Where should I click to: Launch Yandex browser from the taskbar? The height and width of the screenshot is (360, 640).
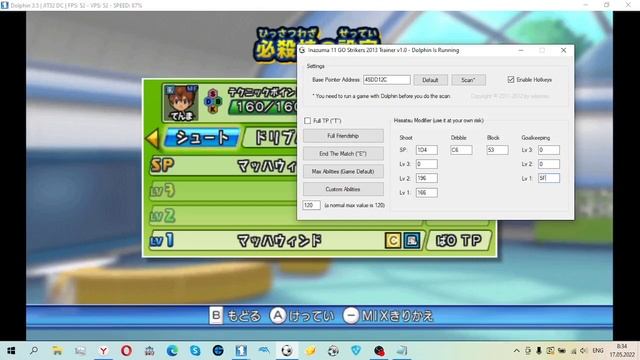103,351
